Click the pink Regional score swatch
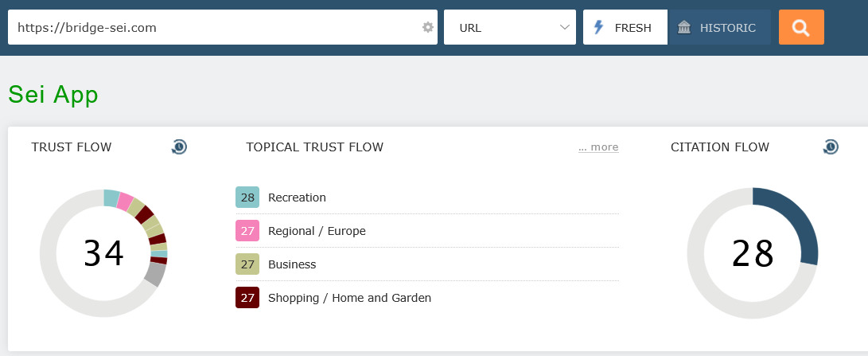Image resolution: width=868 pixels, height=356 pixels. [x=247, y=231]
